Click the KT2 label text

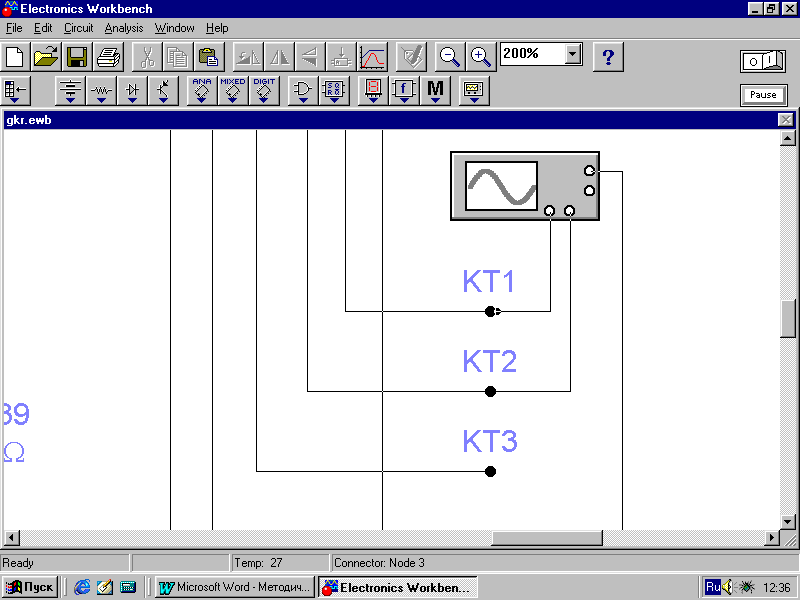[489, 361]
